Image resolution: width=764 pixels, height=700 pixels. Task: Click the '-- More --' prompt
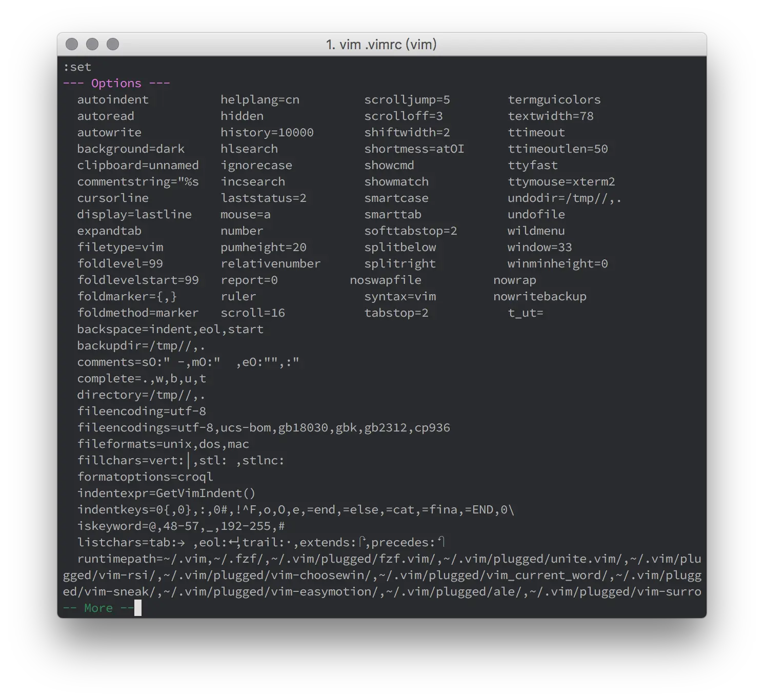98,608
